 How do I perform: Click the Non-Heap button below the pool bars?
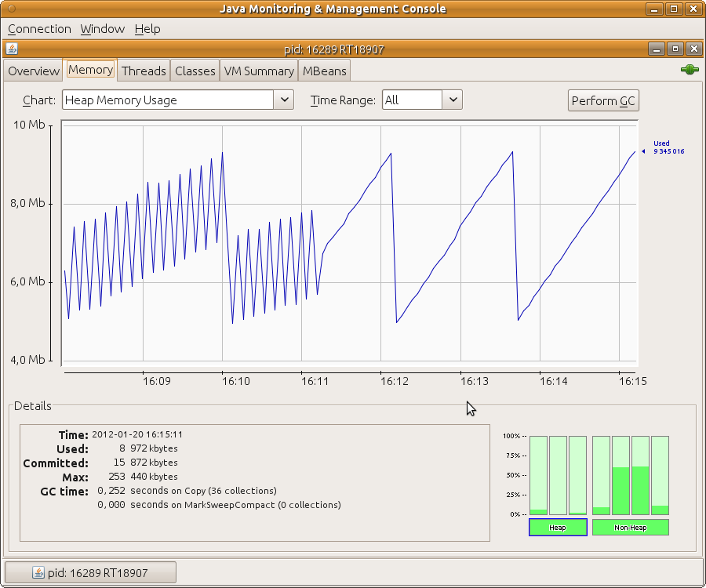tap(630, 528)
